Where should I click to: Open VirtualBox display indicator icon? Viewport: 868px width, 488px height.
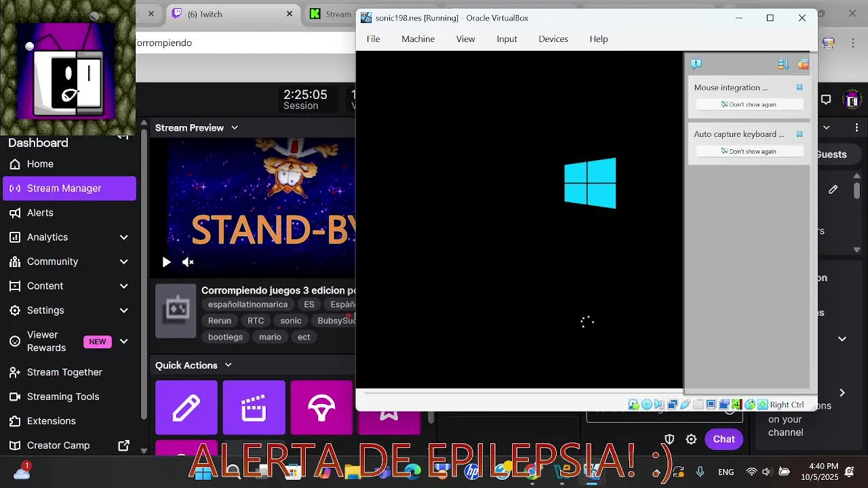[x=711, y=405]
